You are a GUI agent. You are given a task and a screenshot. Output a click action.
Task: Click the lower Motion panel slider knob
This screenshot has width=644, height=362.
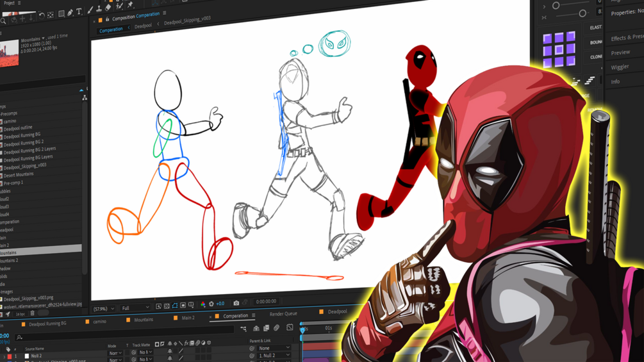click(582, 13)
